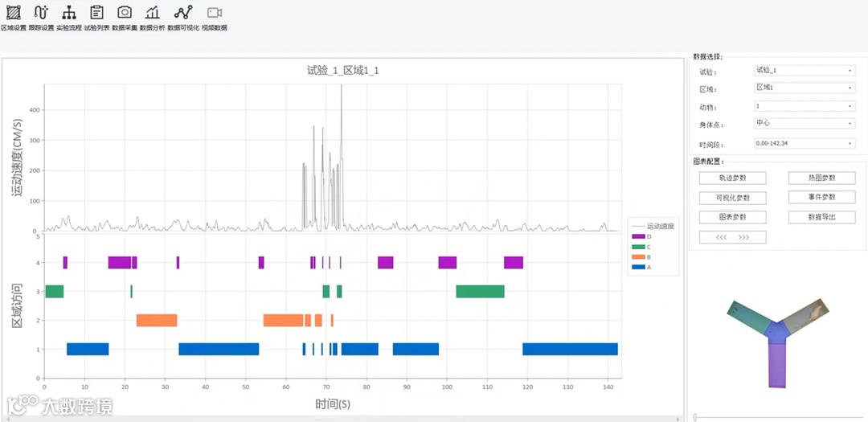Open the 数据分析 data analysis tool
The height and width of the screenshot is (422, 868).
pyautogui.click(x=152, y=18)
